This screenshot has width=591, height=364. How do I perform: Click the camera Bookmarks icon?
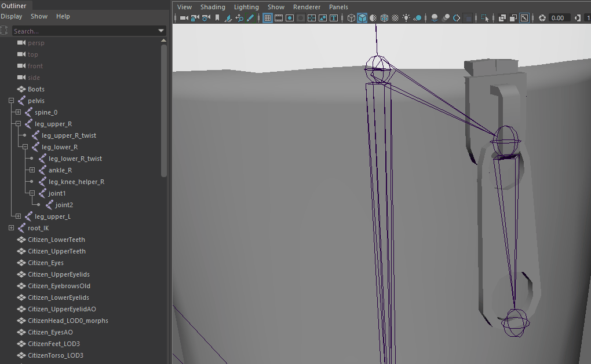tap(217, 18)
